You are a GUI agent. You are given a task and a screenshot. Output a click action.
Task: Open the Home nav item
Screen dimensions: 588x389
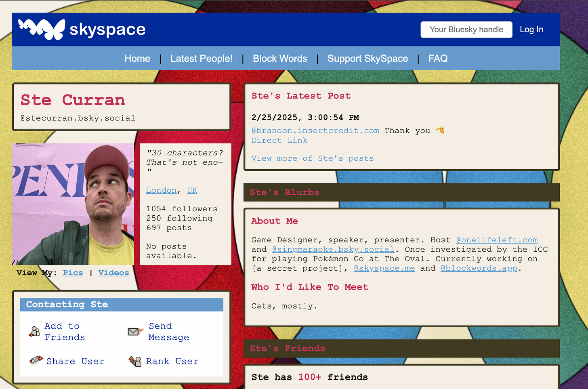(137, 59)
